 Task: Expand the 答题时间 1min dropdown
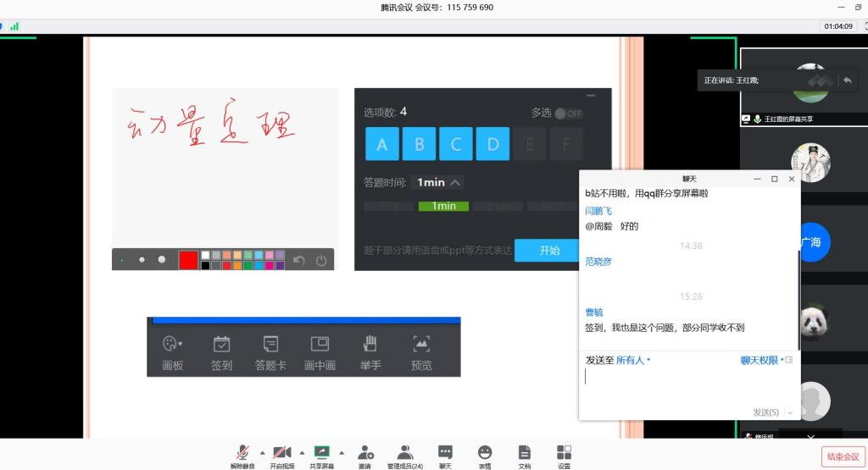point(439,182)
